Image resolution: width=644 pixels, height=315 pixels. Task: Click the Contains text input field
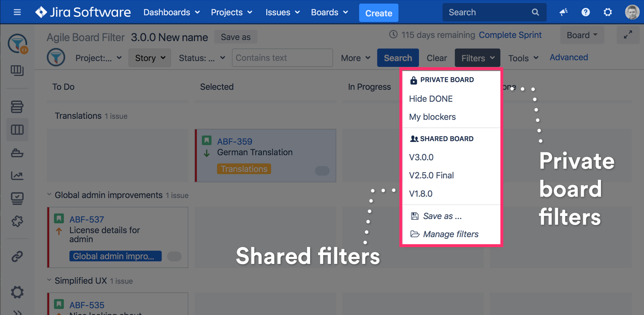[x=282, y=58]
